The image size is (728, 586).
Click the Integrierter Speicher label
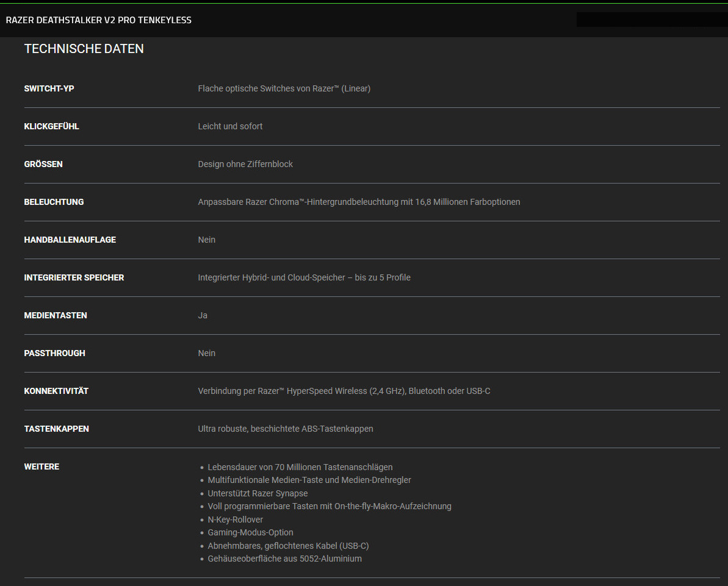(74, 277)
